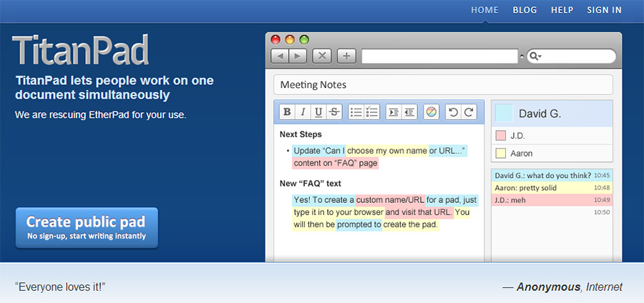644x303 pixels.
Task: Click Aaron's yellow color swatch
Action: pyautogui.click(x=501, y=154)
